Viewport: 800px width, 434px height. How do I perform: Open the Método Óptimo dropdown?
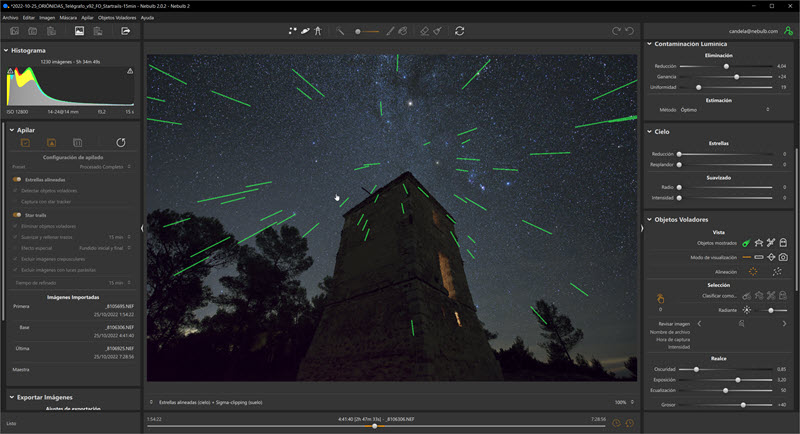coord(724,110)
